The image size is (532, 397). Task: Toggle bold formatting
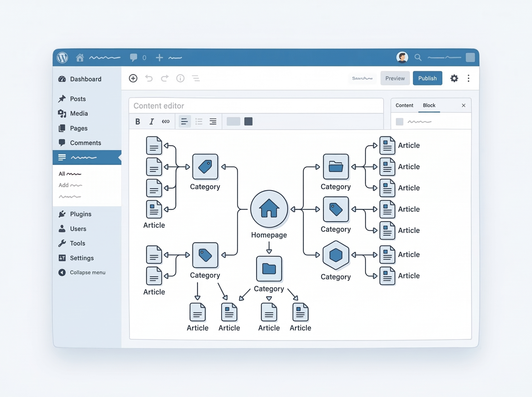138,122
